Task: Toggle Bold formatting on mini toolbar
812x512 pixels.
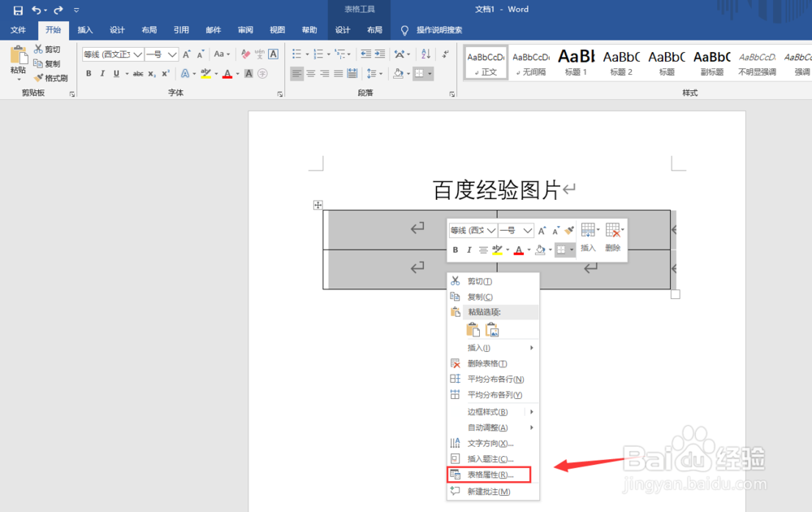Action: point(456,249)
